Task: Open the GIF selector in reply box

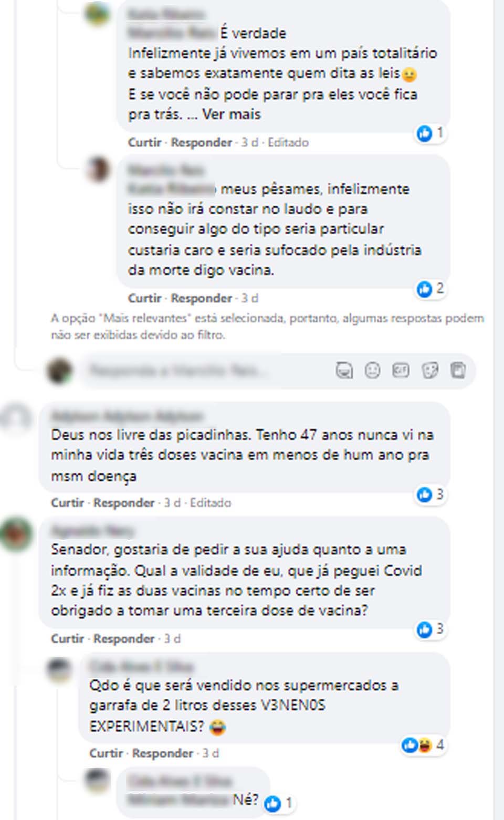Action: pos(401,371)
